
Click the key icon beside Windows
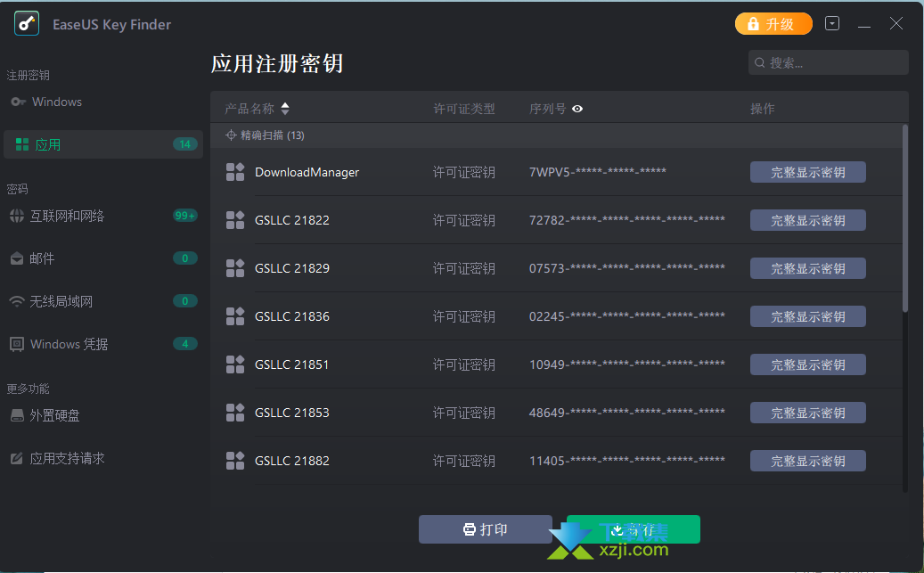[18, 102]
